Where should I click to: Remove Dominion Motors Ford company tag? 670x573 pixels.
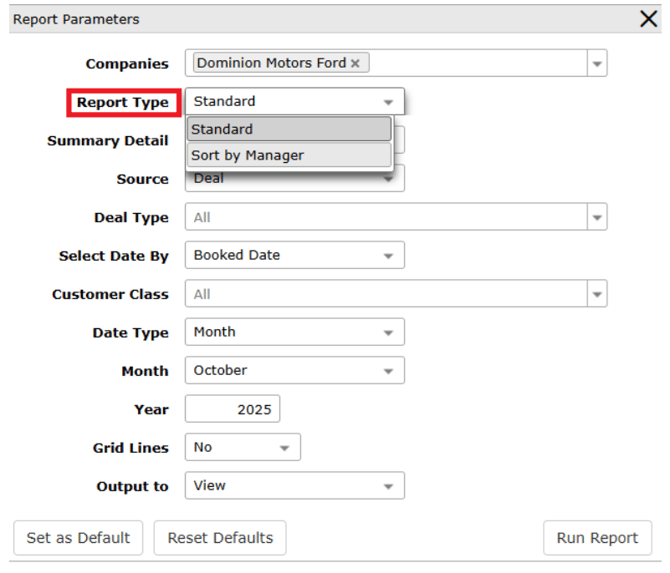tap(355, 63)
